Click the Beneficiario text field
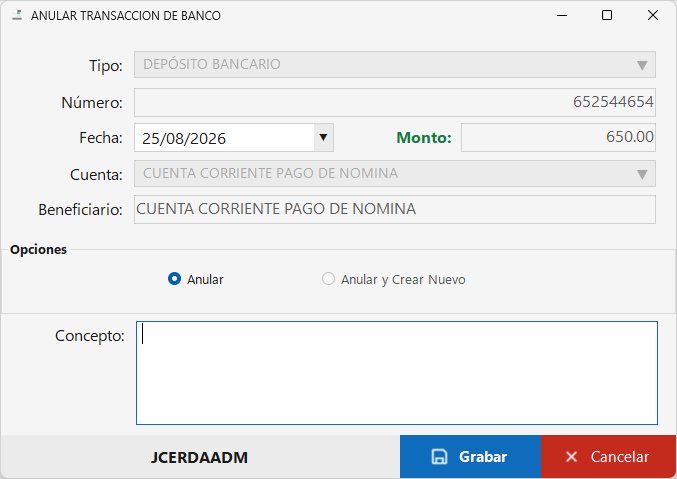Screen dimensions: 677x479 pyautogui.click(x=395, y=209)
